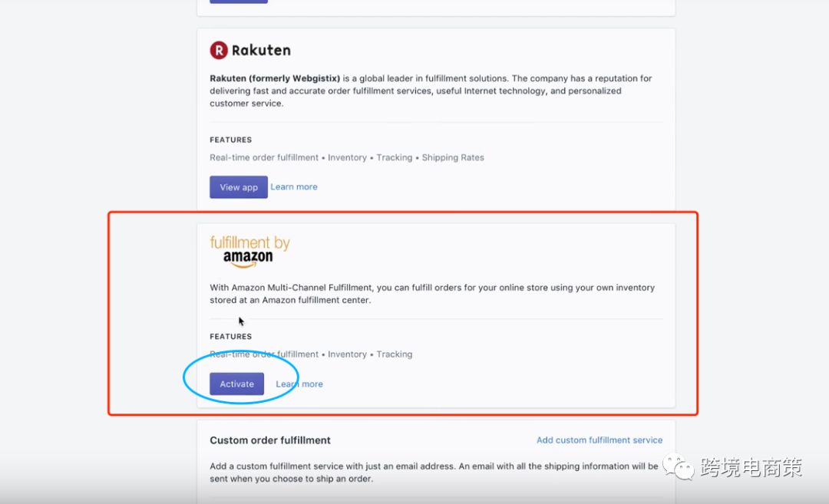Viewport: 829px width, 504px height.
Task: Click Add custom fulfillment service link
Action: point(599,440)
